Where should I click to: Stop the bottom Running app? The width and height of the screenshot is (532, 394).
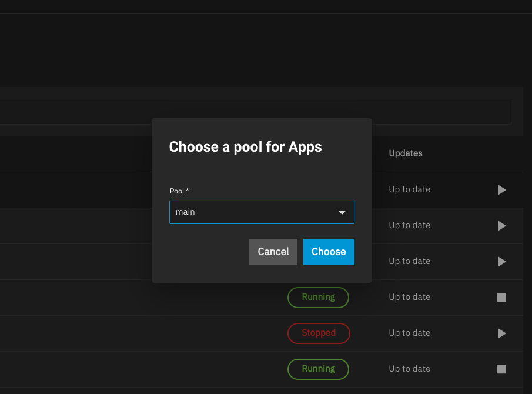point(501,369)
